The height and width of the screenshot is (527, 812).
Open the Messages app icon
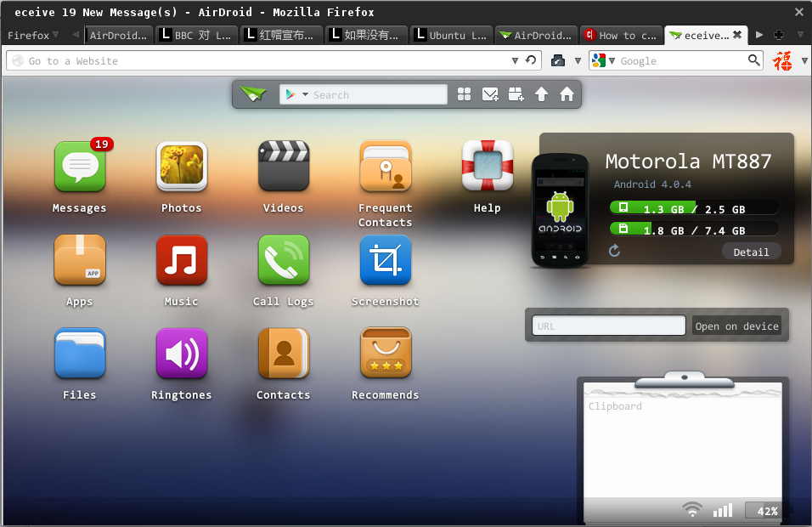[x=80, y=167]
